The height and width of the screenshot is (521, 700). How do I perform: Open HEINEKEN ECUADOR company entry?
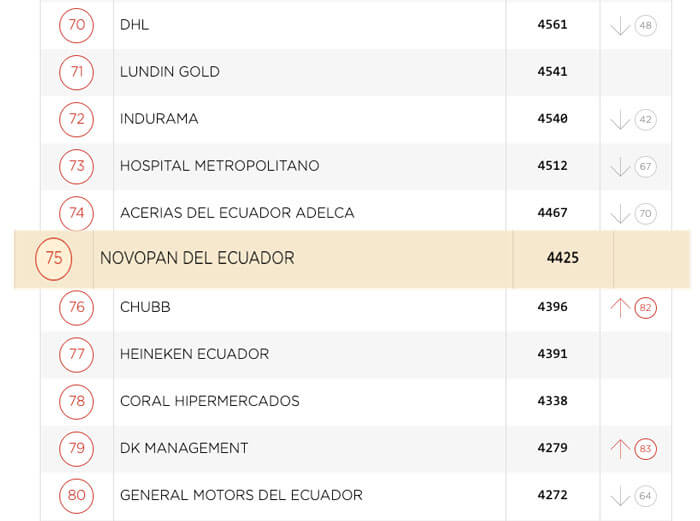[194, 354]
